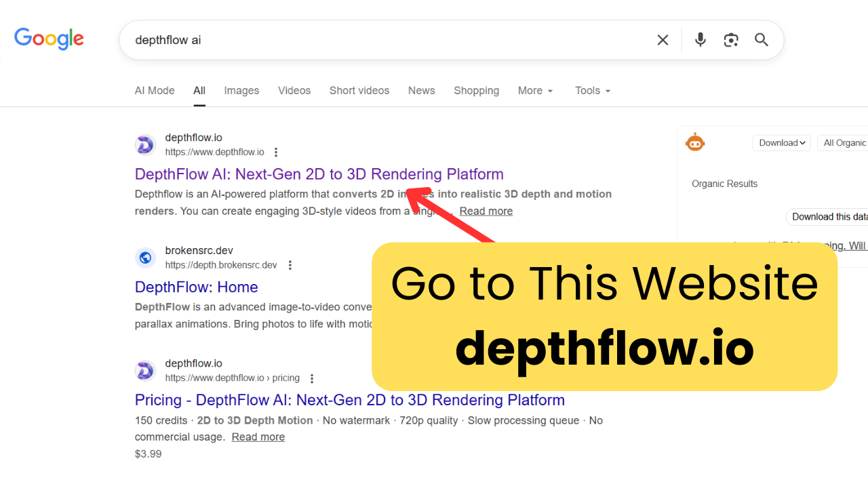Open Google Lens image search

(731, 40)
